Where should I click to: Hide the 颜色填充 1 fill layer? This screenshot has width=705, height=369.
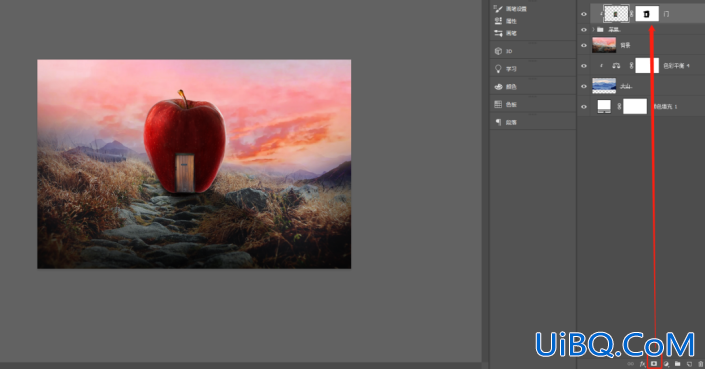point(584,107)
